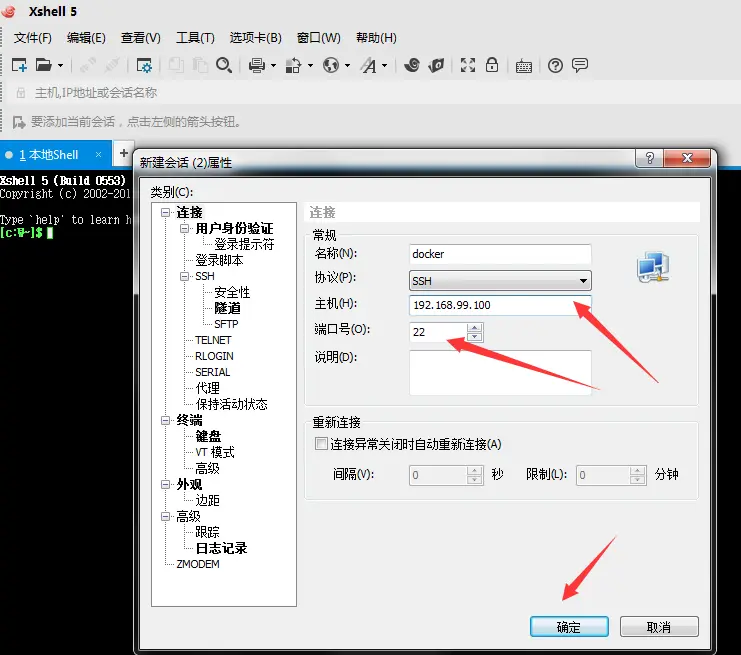Open the session Properties icon with gear
The width and height of the screenshot is (741, 655).
144,65
